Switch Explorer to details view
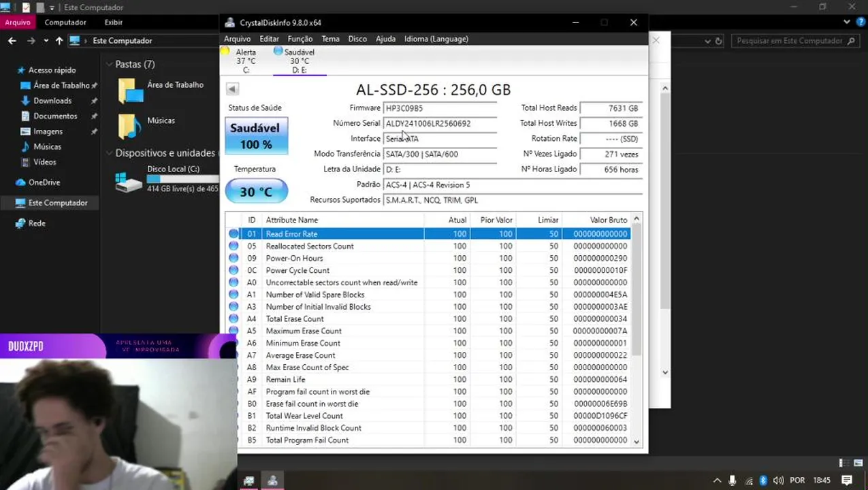Image resolution: width=868 pixels, height=490 pixels. coord(845,463)
